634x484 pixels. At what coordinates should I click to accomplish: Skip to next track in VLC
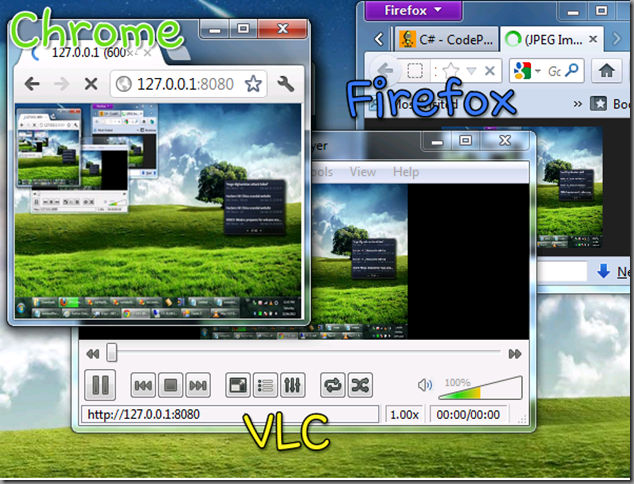pyautogui.click(x=198, y=385)
